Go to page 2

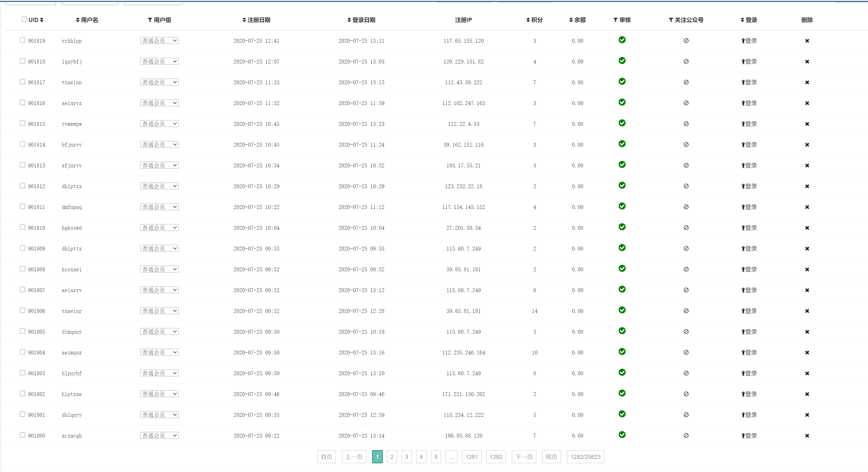[x=391, y=457]
